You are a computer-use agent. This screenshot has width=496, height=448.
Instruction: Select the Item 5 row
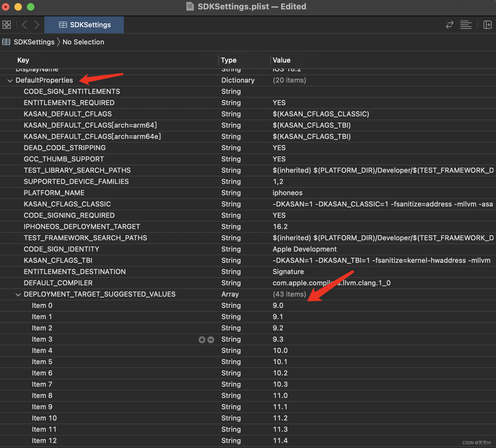tap(248, 362)
